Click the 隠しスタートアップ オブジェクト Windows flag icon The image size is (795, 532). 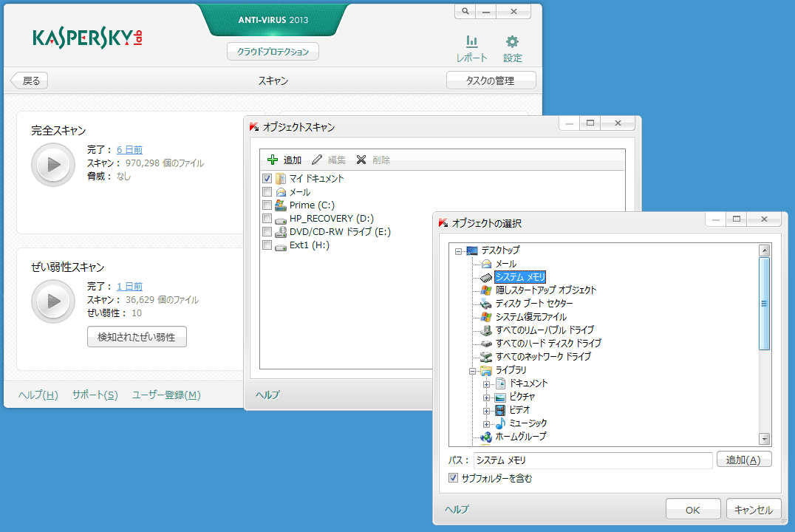pyautogui.click(x=485, y=290)
